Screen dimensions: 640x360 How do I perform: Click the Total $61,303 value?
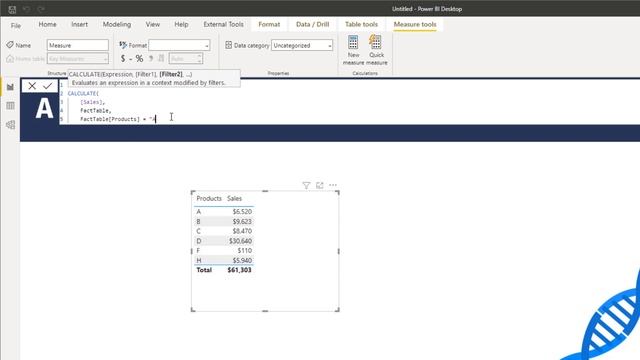(x=239, y=270)
